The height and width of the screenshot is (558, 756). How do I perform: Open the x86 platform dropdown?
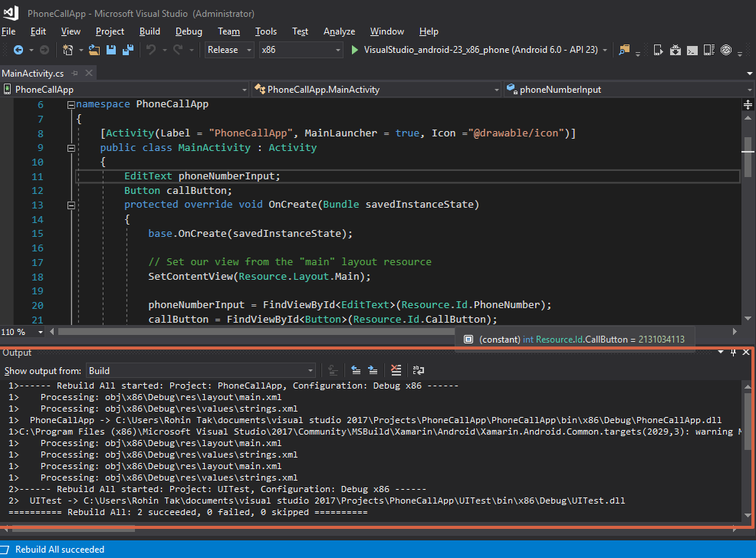point(301,50)
